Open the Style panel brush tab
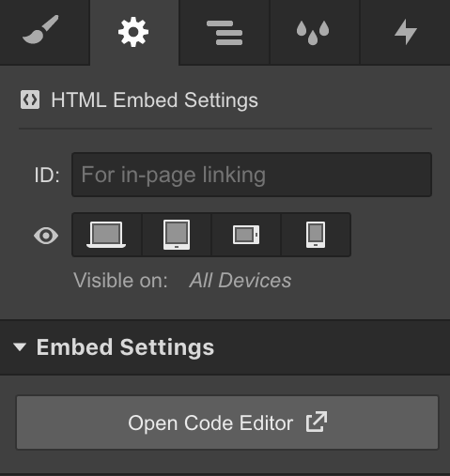450x476 pixels. point(45,32)
